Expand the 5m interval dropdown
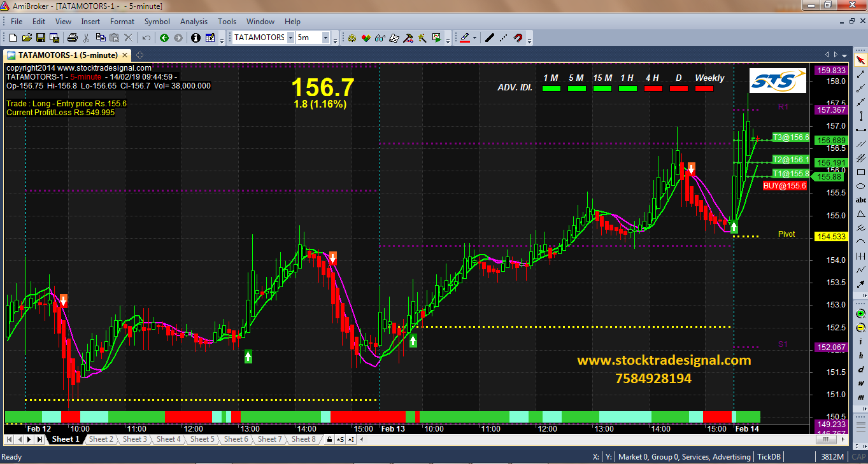The width and height of the screenshot is (868, 464). 325,38
